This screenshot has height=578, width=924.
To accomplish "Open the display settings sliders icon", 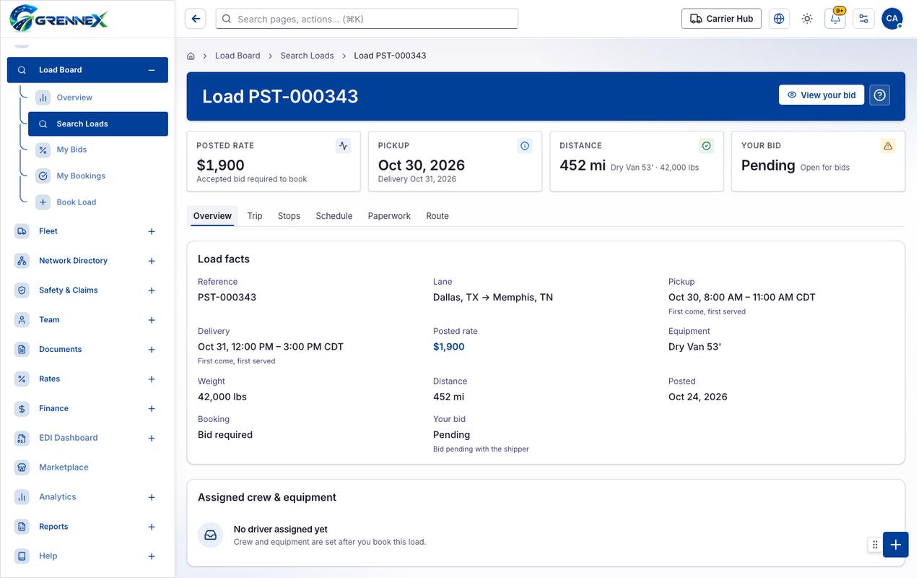I will [x=863, y=19].
